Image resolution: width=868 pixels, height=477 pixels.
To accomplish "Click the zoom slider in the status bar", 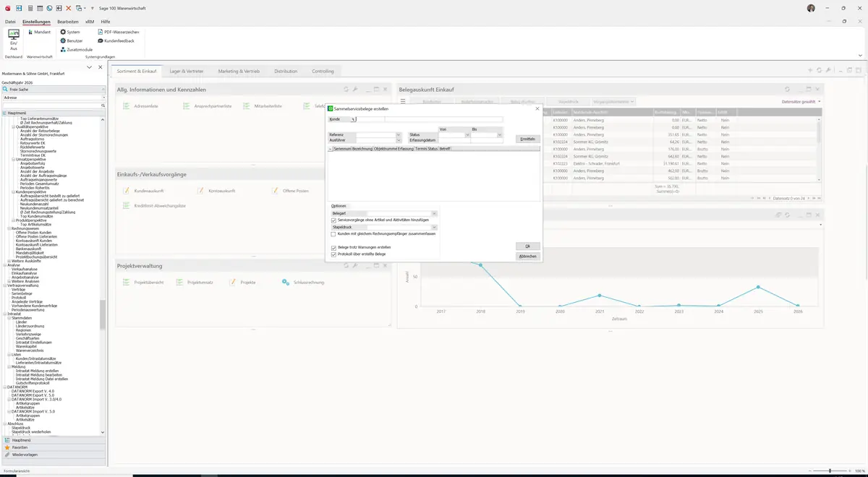I will pyautogui.click(x=830, y=470).
